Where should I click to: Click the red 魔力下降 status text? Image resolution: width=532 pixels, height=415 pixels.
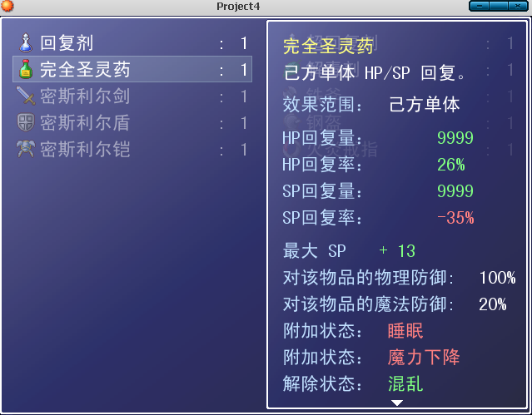tap(424, 358)
